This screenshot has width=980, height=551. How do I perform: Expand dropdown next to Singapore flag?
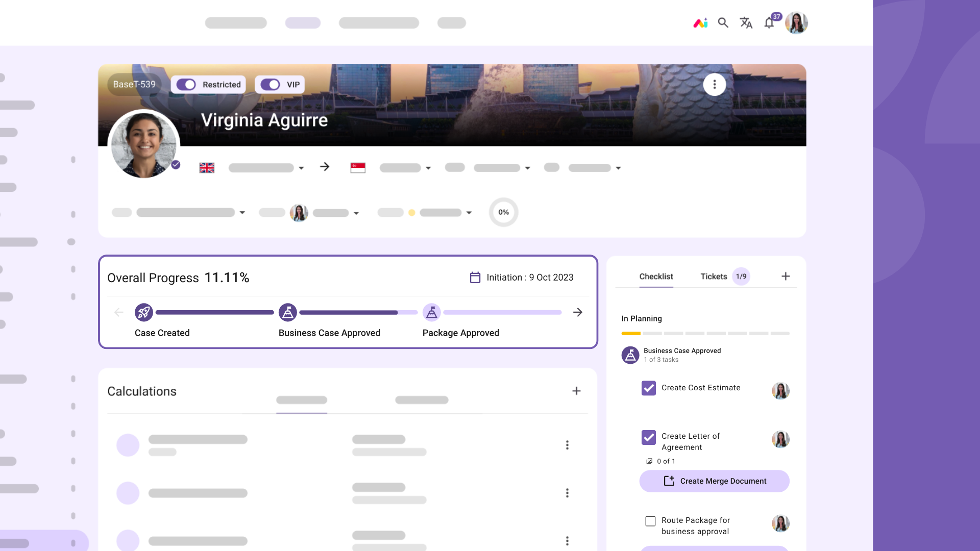(428, 168)
